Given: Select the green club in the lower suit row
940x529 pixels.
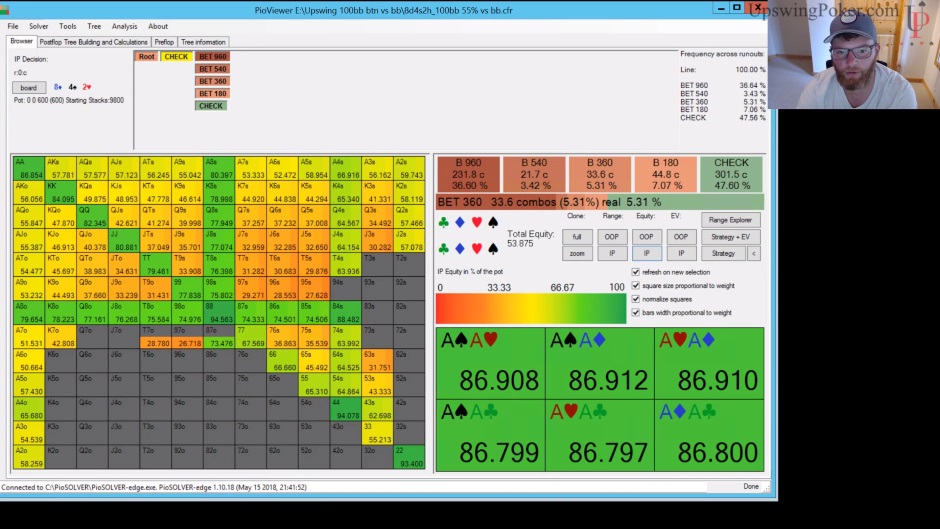Looking at the screenshot, I should pyautogui.click(x=444, y=248).
